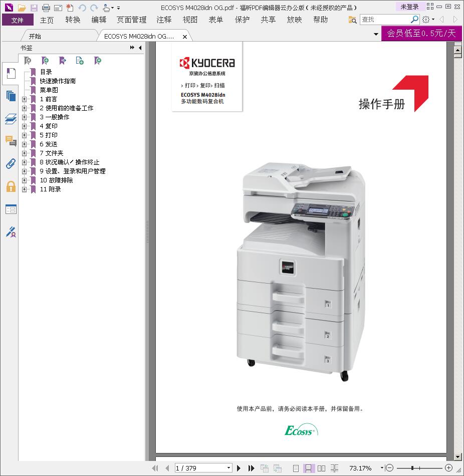This screenshot has width=464, height=476.
Task: Click the Undo arrow icon
Action: click(x=82, y=8)
